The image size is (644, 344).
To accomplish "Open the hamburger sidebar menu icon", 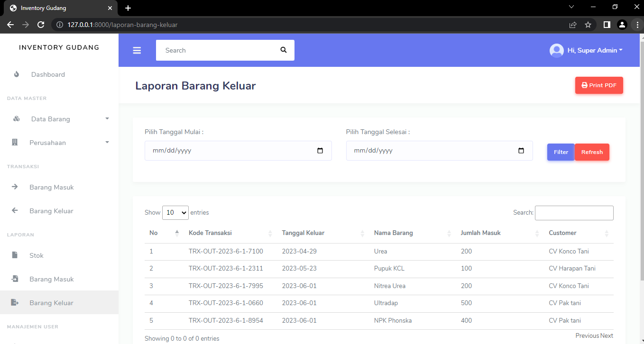I will coord(137,50).
